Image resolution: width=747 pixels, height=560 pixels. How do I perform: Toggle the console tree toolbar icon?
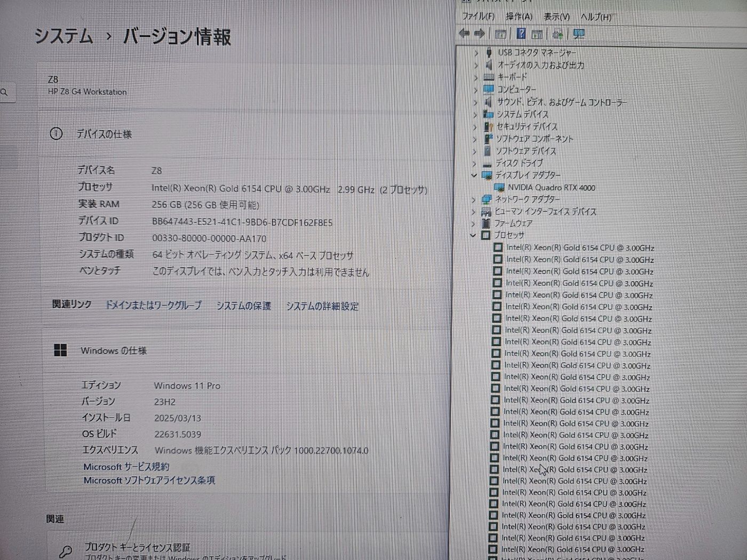tap(500, 34)
